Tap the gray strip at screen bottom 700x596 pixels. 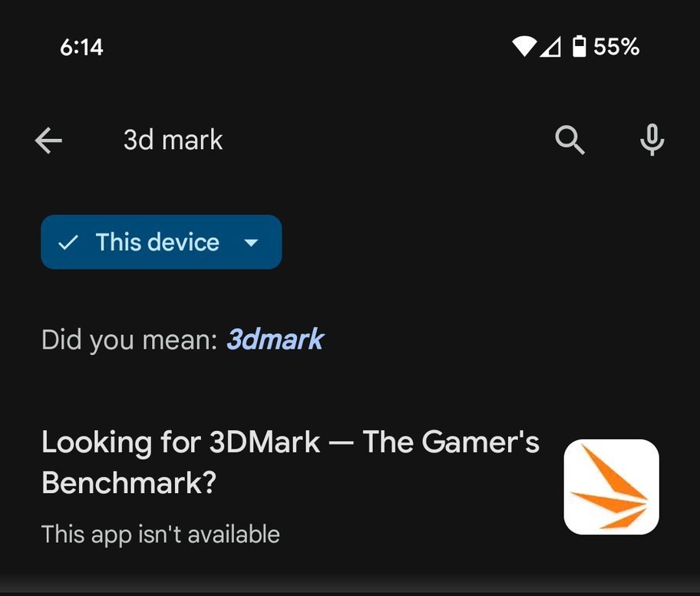(x=350, y=586)
